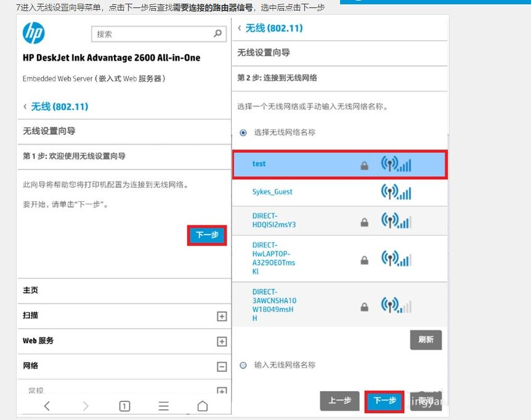Expand the Web 服务 menu section
This screenshot has height=420, width=531.
222,342
